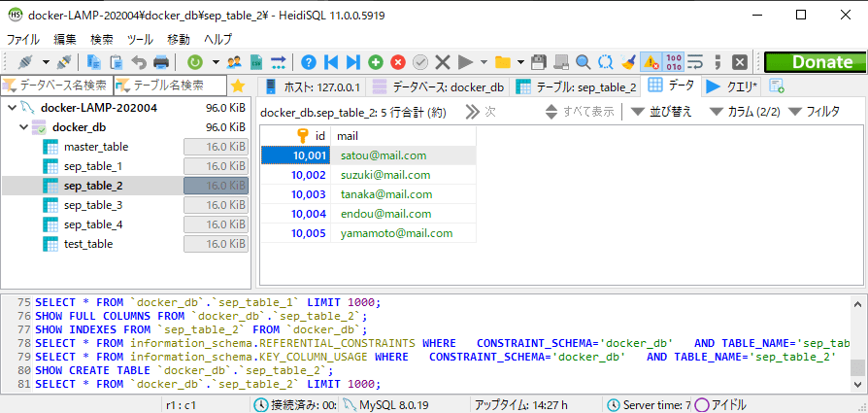Image resolution: width=868 pixels, height=413 pixels.
Task: Open the ヘルプ menu
Action: [217, 40]
